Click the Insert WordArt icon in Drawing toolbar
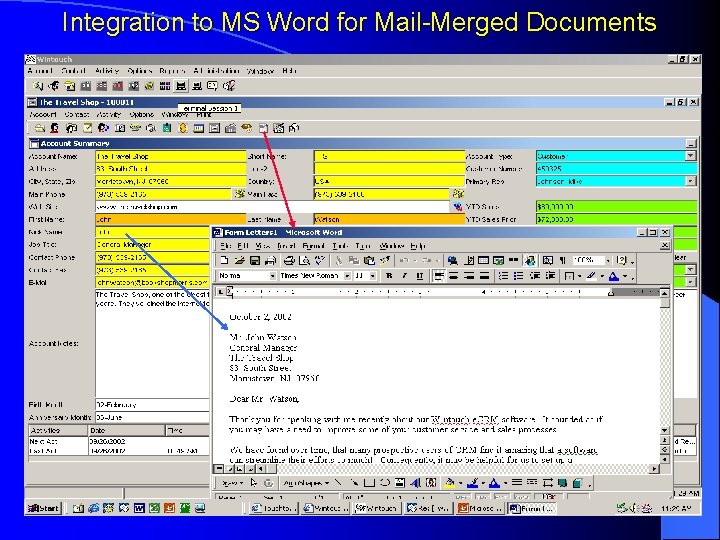 click(x=416, y=483)
